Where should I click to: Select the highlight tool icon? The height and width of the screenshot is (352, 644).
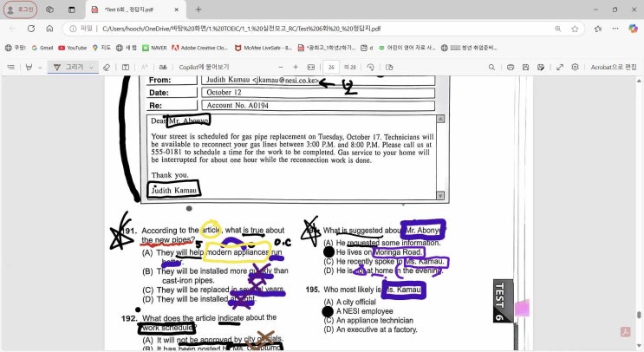(29, 67)
